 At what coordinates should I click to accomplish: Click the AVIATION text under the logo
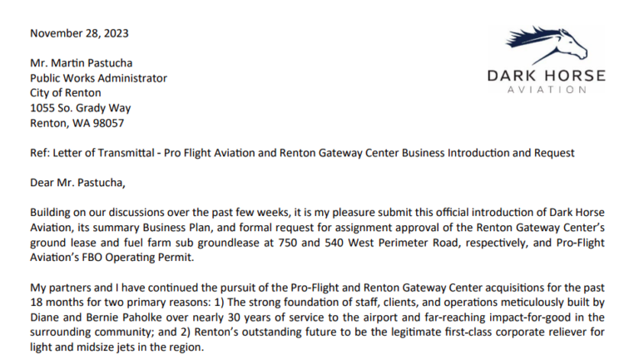point(547,90)
